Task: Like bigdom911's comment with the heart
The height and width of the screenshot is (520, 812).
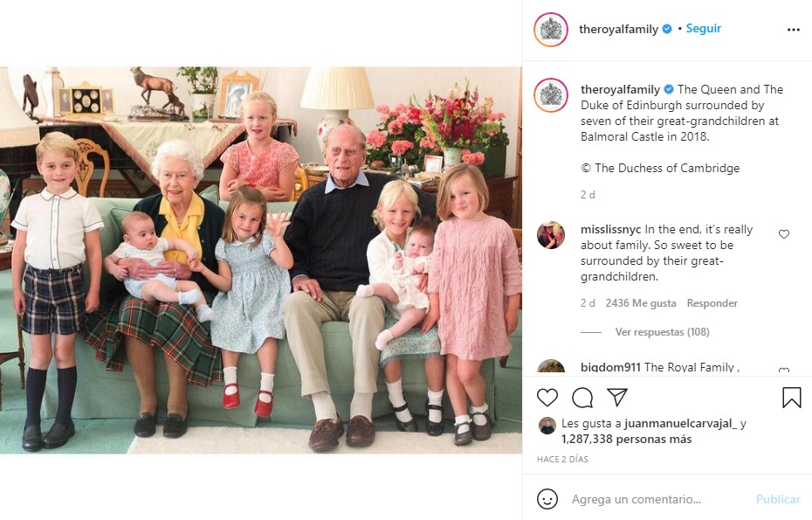Action: click(784, 371)
